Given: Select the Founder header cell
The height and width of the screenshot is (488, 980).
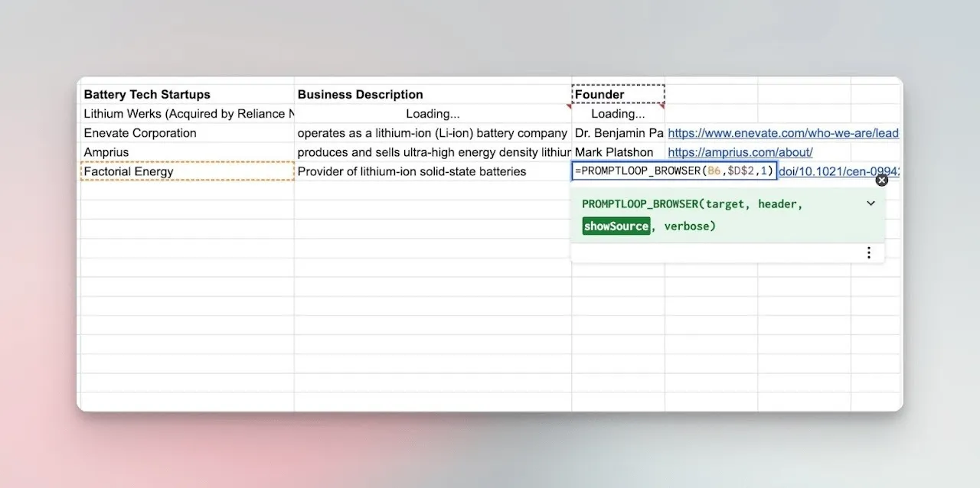Looking at the screenshot, I should (618, 94).
